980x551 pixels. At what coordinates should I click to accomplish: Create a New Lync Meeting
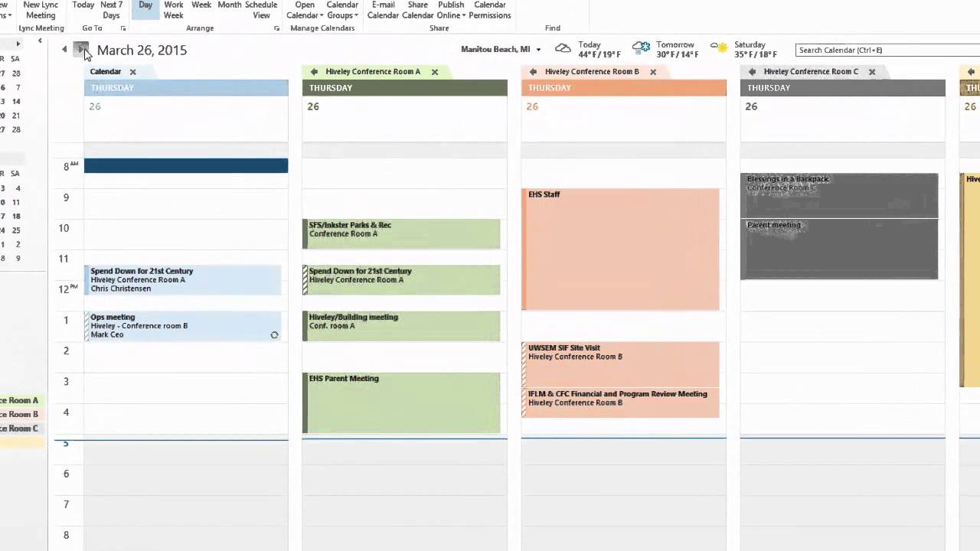[x=41, y=10]
